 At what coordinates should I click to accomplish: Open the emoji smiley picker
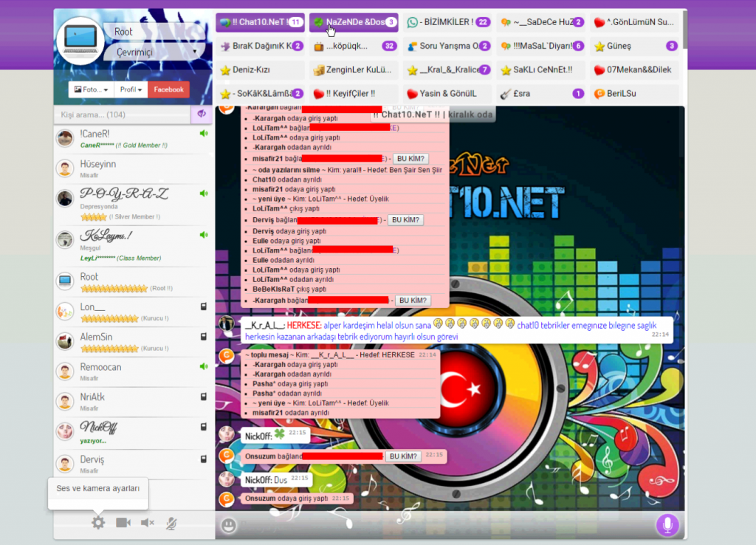[x=229, y=526]
